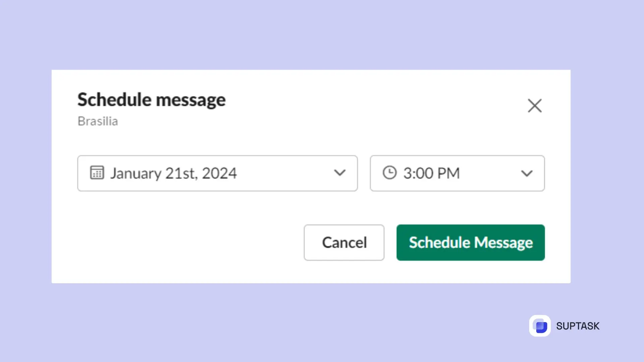Click the Schedule message dialog title

pyautogui.click(x=151, y=99)
